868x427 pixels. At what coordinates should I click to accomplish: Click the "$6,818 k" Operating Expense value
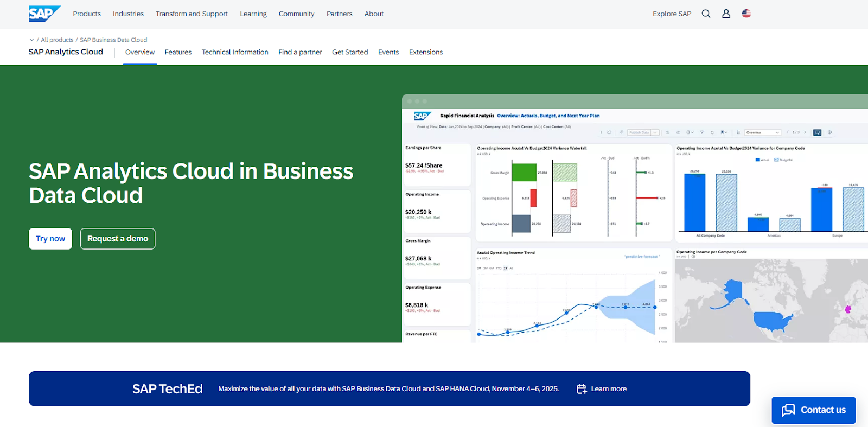point(417,305)
